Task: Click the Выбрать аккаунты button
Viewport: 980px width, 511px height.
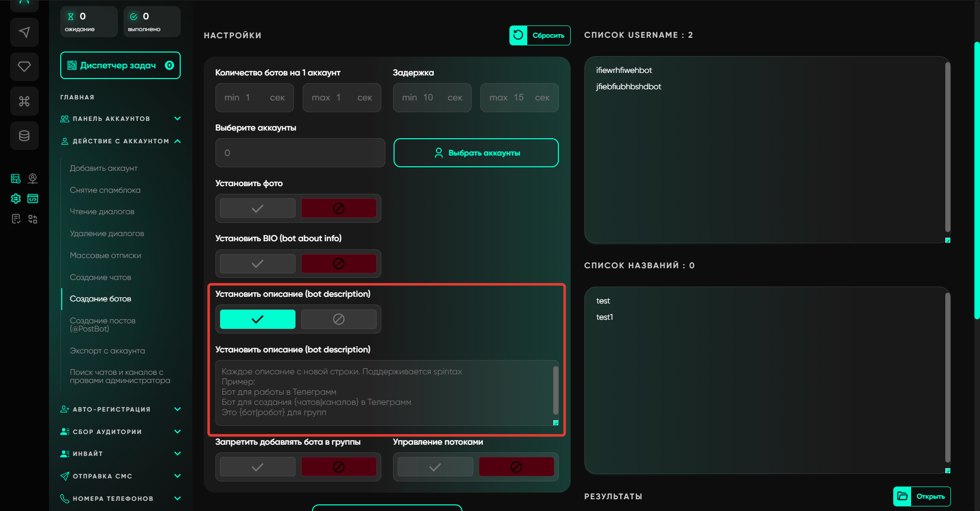Action: pyautogui.click(x=476, y=153)
